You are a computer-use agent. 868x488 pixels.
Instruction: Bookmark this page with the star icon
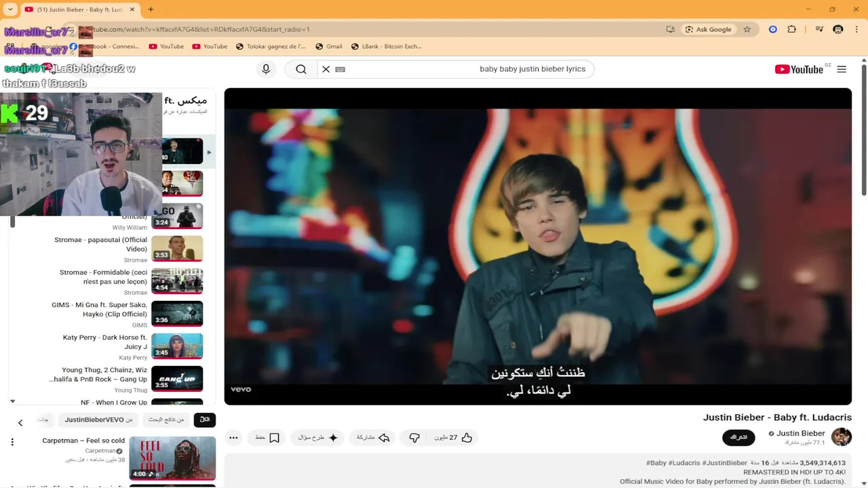point(747,29)
